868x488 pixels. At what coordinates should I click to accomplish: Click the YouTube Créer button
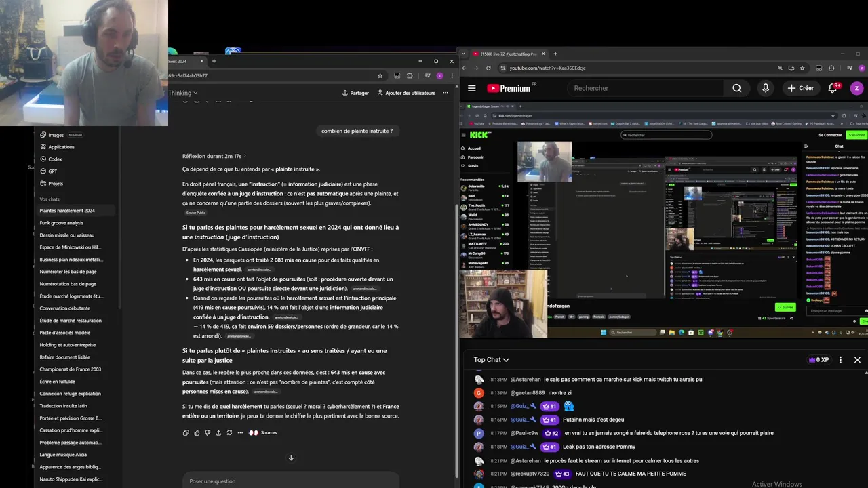pos(801,88)
